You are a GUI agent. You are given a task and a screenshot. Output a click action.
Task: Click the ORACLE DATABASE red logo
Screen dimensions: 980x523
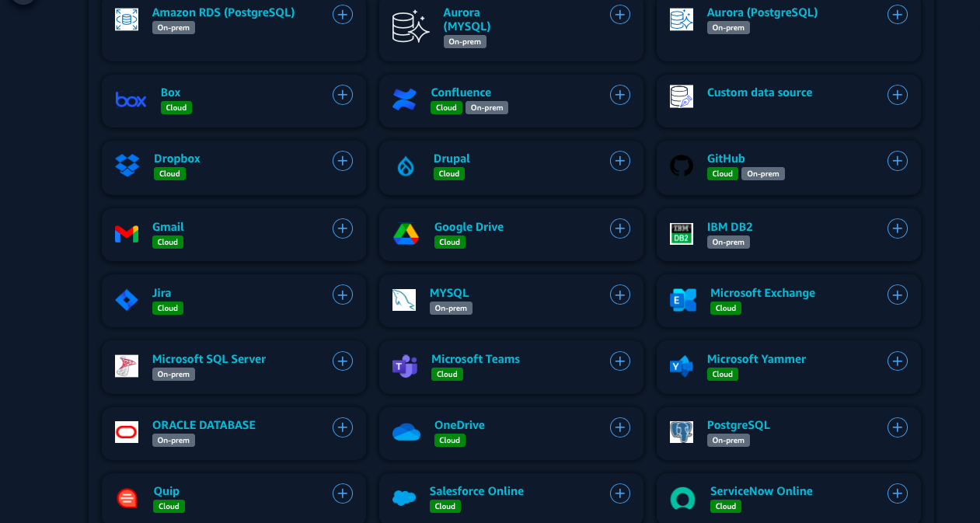pos(127,432)
